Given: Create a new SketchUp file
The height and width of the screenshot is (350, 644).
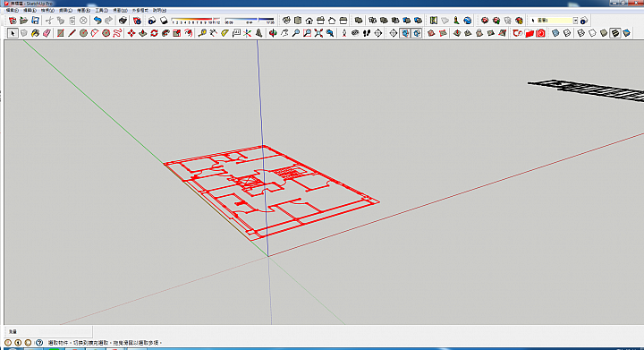Looking at the screenshot, I should point(13,20).
